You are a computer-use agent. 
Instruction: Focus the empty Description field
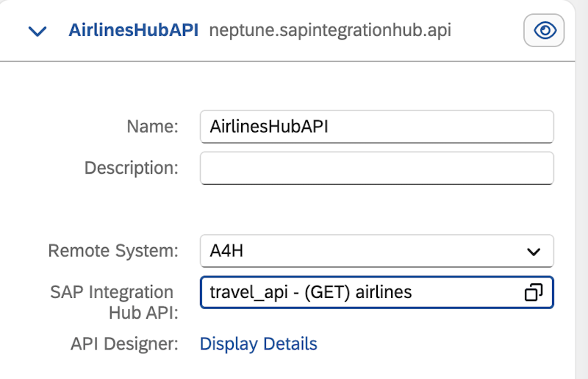coord(377,168)
